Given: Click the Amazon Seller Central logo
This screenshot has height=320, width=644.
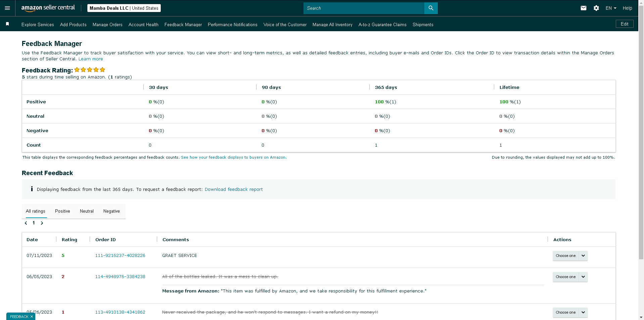Looking at the screenshot, I should [x=48, y=8].
